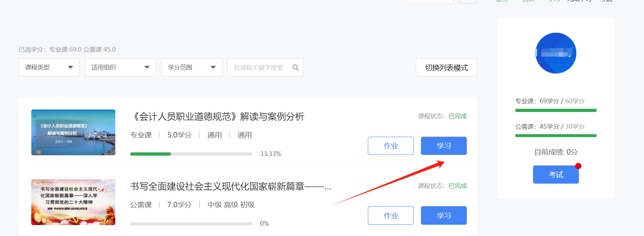Click the 公需课 45学分 progress bar
The image size is (644, 236).
(556, 136)
